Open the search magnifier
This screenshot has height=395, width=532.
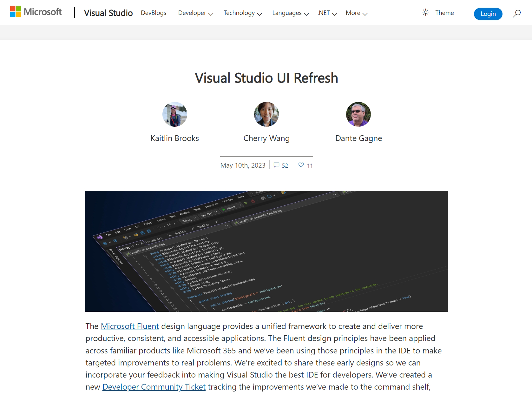(516, 13)
